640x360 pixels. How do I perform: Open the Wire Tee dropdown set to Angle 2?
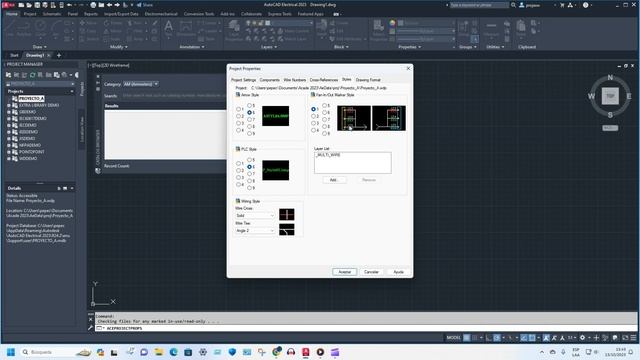tap(255, 231)
